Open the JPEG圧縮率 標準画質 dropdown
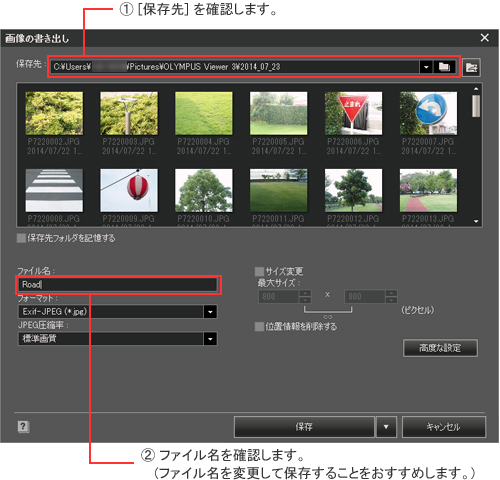This screenshot has width=500, height=480. [x=210, y=339]
